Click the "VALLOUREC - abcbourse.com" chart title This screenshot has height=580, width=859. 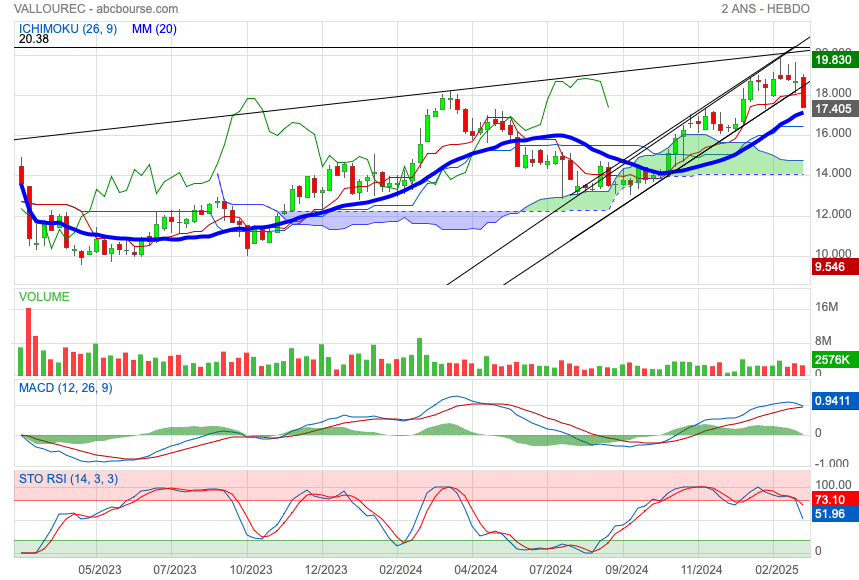[x=96, y=9]
